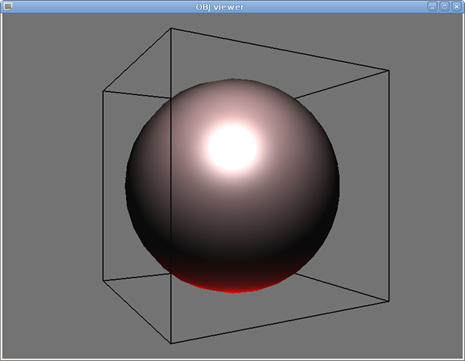Pick the bottom left corner of wireframe box

coord(103,281)
